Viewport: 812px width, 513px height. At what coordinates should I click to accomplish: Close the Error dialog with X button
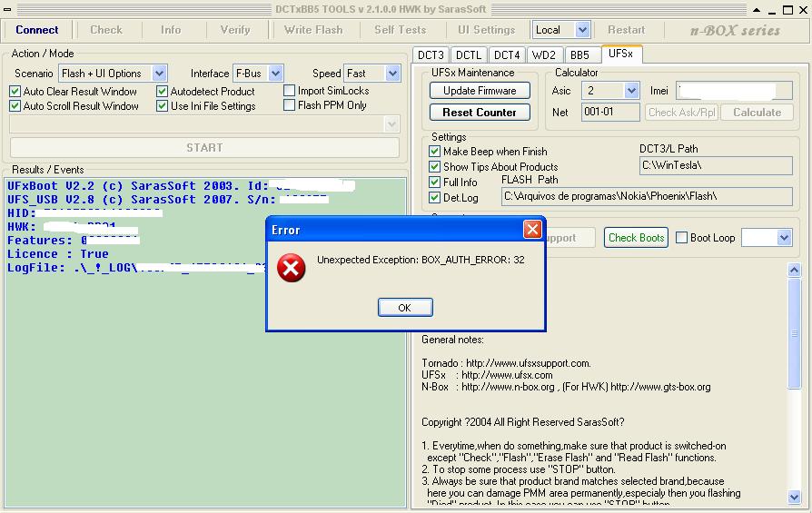pos(532,230)
